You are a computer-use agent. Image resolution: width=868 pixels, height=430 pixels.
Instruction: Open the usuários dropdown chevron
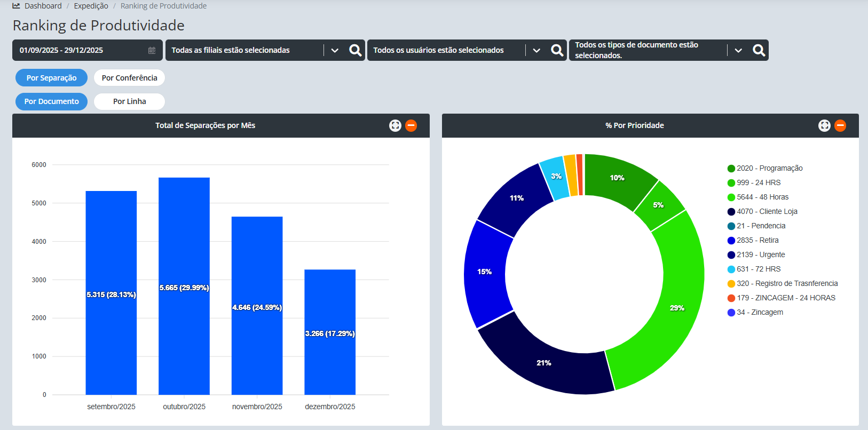tap(536, 50)
